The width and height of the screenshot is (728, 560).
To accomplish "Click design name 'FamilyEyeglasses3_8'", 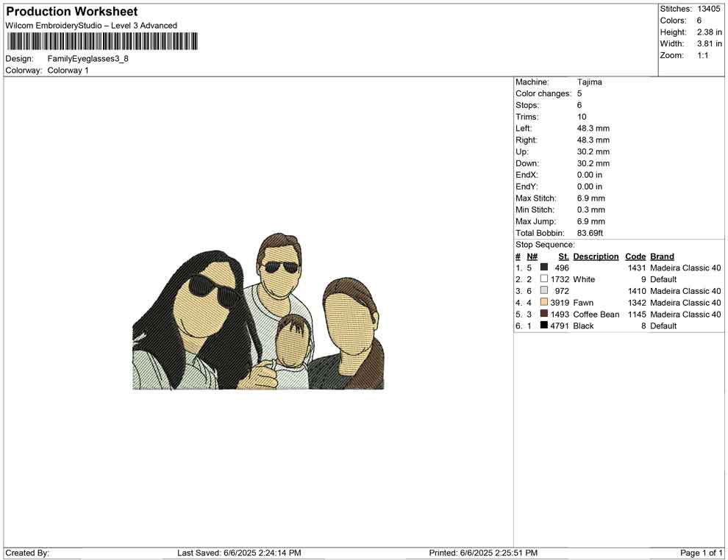I will pos(88,59).
